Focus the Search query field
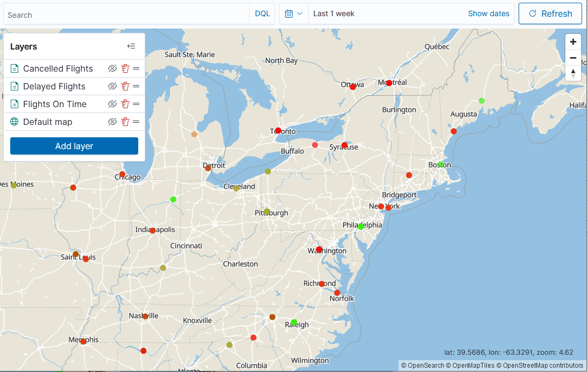The width and height of the screenshot is (588, 372). pos(126,15)
